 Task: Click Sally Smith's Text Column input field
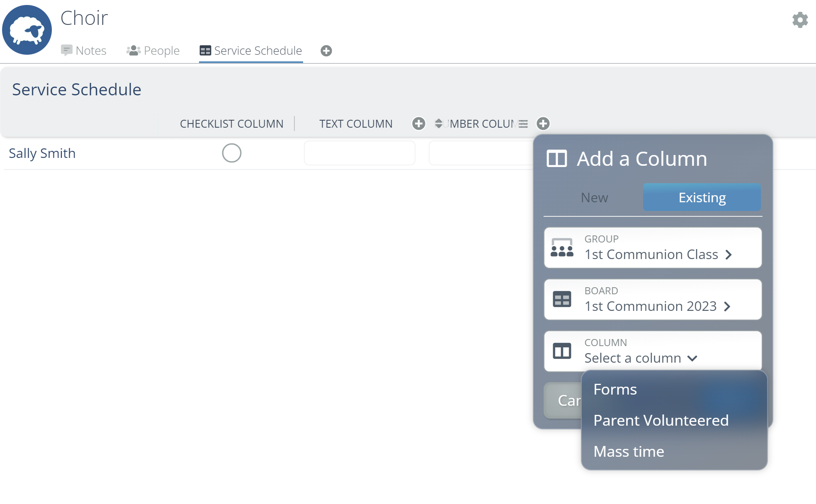[x=359, y=153]
